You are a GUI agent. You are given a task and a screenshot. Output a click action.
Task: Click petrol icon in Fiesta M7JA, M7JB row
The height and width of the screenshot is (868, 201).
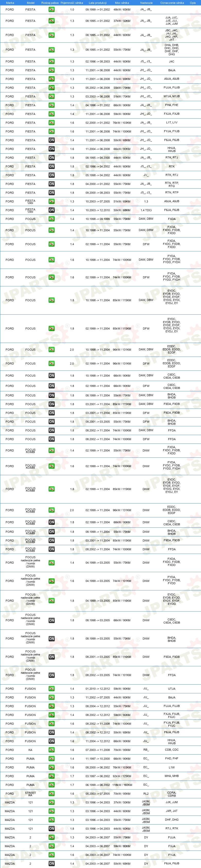coord(51,96)
